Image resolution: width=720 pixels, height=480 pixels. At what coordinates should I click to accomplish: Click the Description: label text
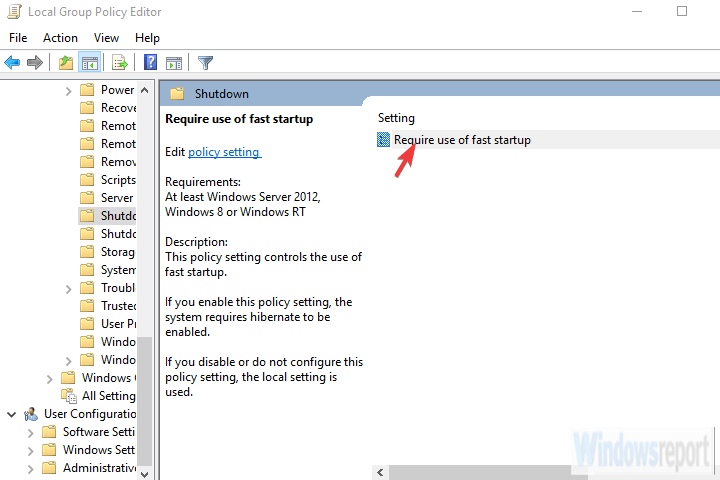(x=196, y=242)
